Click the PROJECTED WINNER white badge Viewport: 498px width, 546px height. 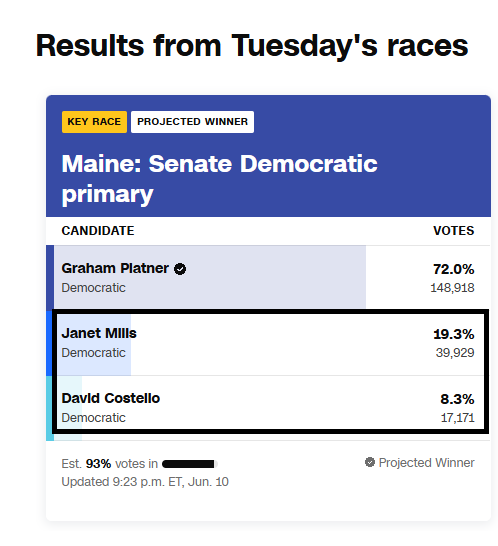coord(192,122)
